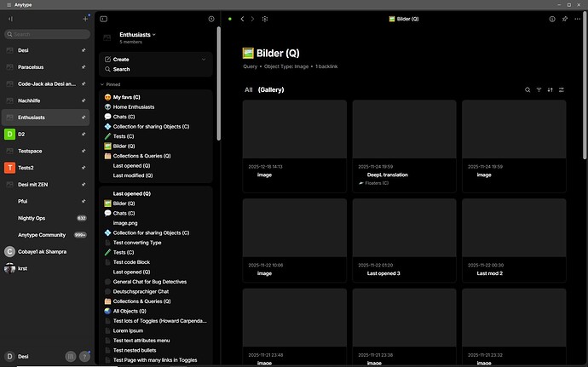Collapse the Pinned section

click(102, 84)
